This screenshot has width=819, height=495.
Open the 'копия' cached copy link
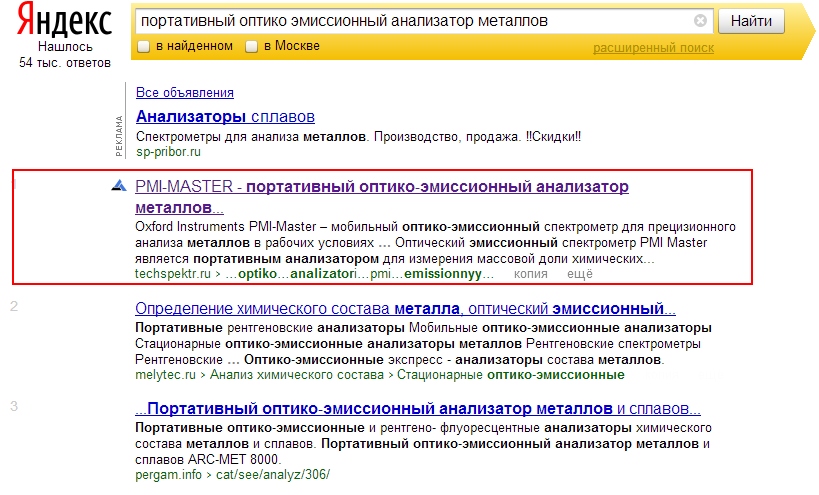(530, 274)
